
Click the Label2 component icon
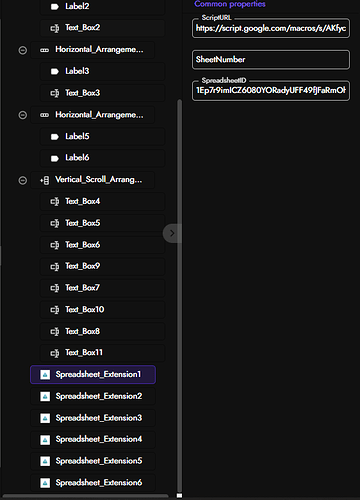(55, 7)
